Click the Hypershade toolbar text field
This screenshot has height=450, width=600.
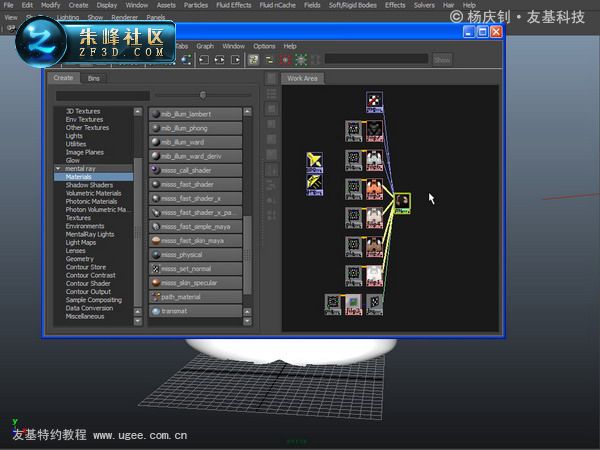(376, 59)
